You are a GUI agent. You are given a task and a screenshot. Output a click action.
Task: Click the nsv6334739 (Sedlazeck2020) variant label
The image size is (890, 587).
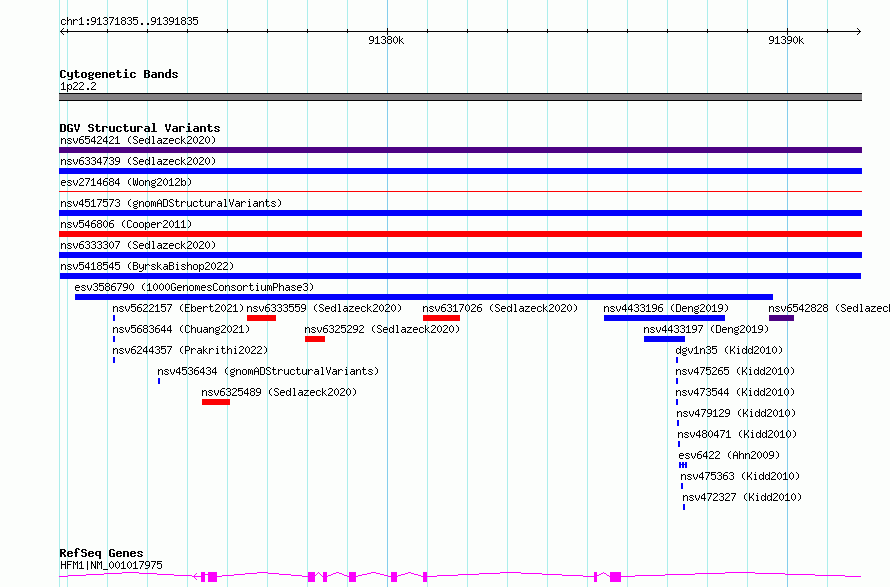pyautogui.click(x=138, y=161)
